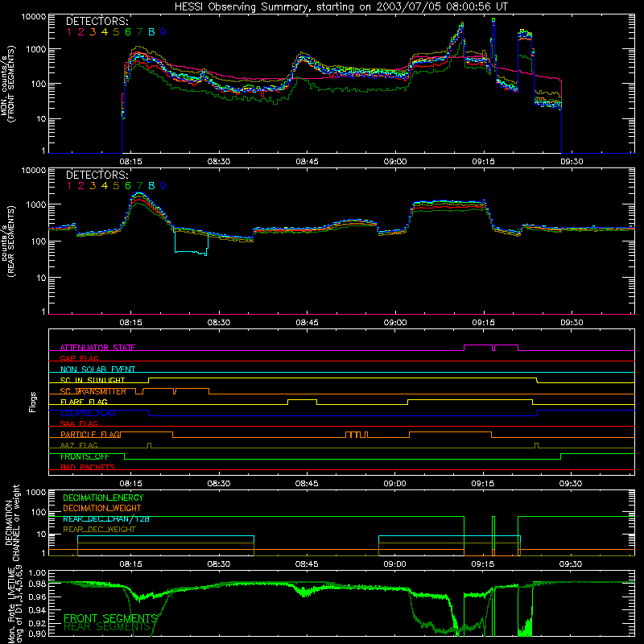
Task: Click the AAZ_FLAG label
Action: (x=79, y=446)
